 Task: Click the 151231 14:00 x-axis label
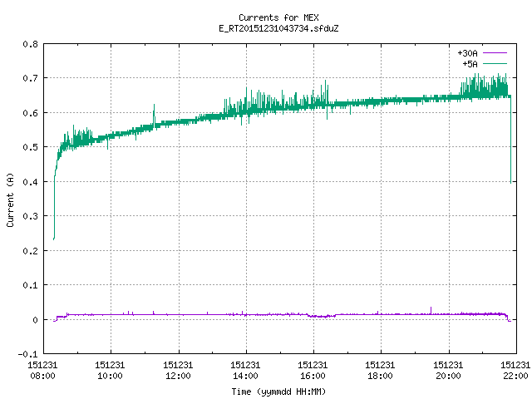click(x=245, y=370)
